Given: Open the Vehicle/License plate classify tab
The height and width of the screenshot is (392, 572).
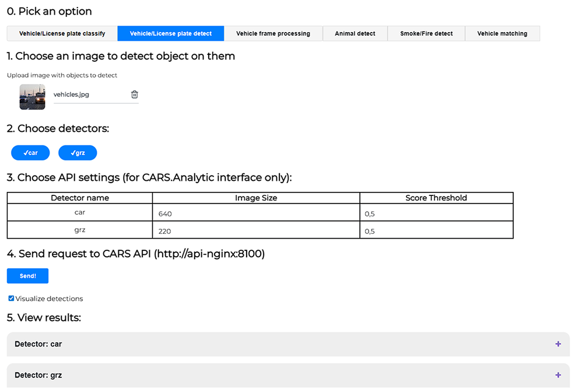Looking at the screenshot, I should (x=61, y=33).
